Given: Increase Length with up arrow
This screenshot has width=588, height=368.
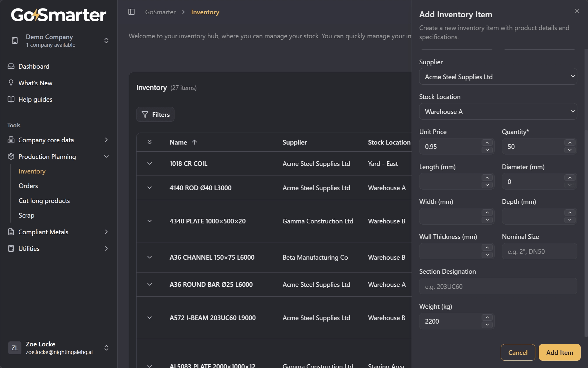Looking at the screenshot, I should pos(487,178).
